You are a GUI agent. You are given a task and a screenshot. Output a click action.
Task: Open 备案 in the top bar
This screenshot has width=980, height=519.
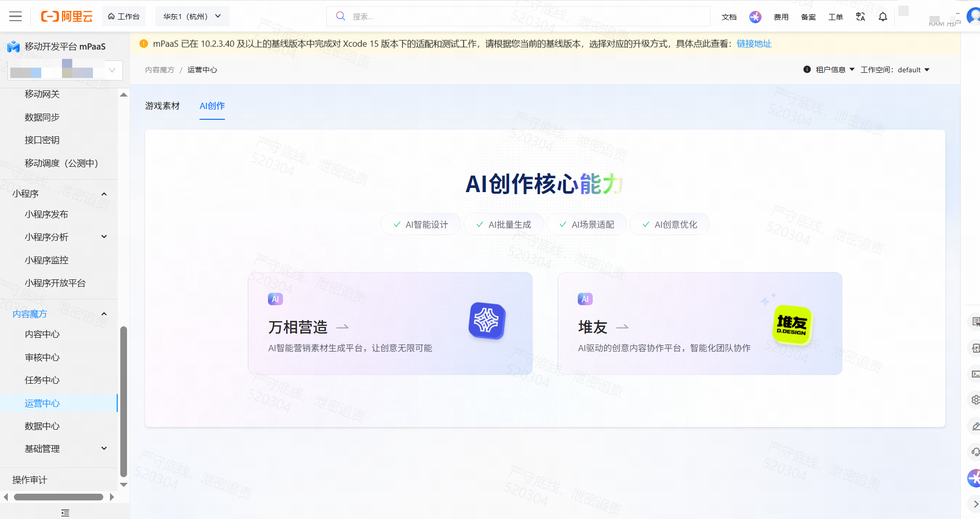click(809, 17)
